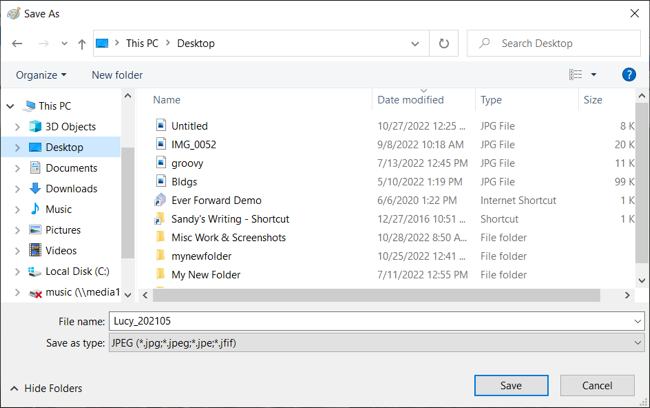Select the Ever Forward Demo shortcut icon

click(160, 200)
